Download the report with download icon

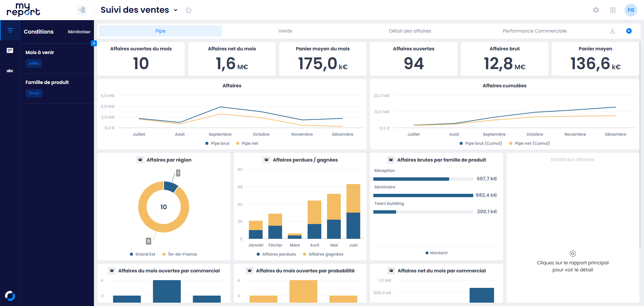612,31
